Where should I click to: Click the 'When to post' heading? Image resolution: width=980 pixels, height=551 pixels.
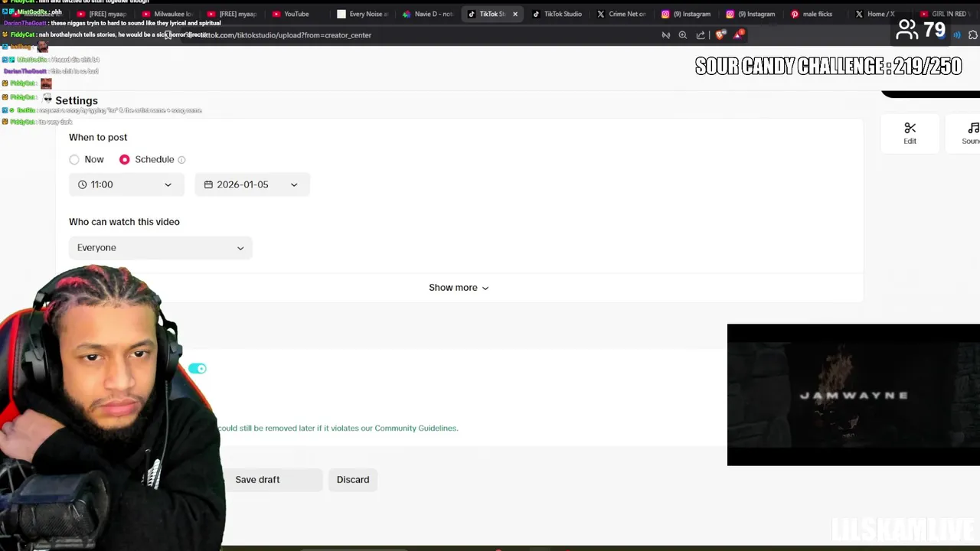[98, 138]
